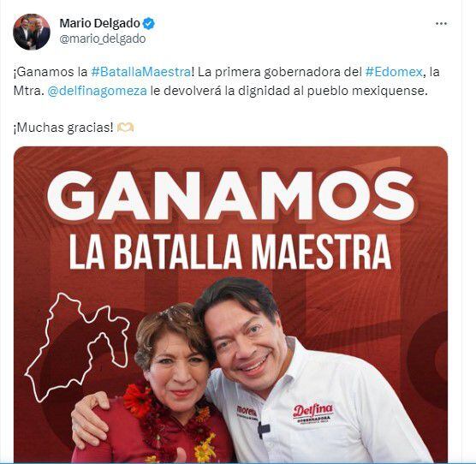Visit the @delfinagomeza mention profile
The height and width of the screenshot is (464, 476).
coord(97,91)
